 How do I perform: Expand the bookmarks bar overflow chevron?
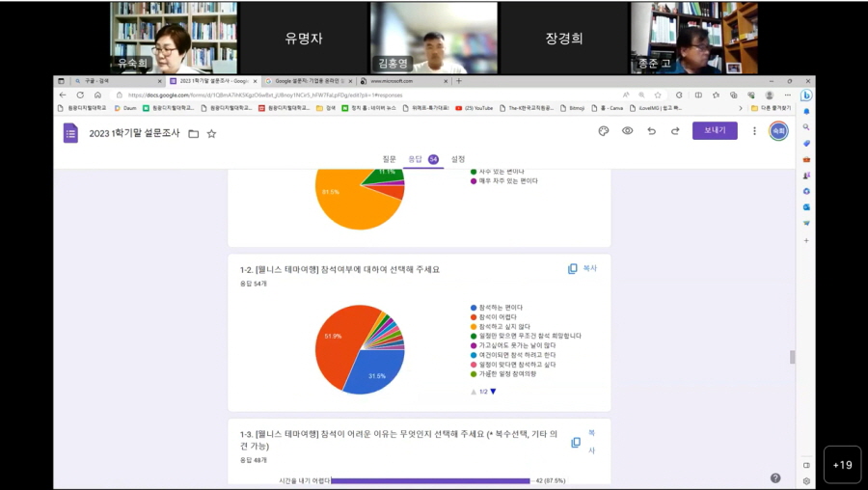pos(741,109)
